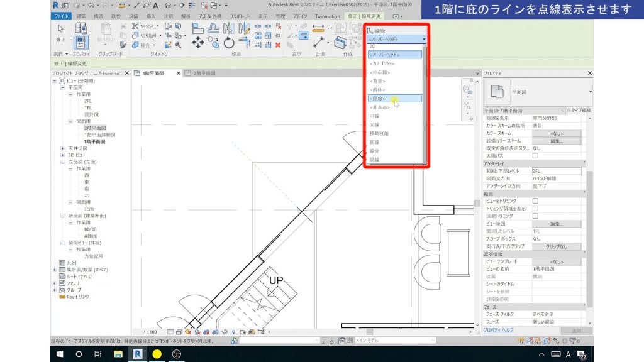Toggle the 注釈トリミング checkbox
This screenshot has width=644, height=362.
(536, 216)
